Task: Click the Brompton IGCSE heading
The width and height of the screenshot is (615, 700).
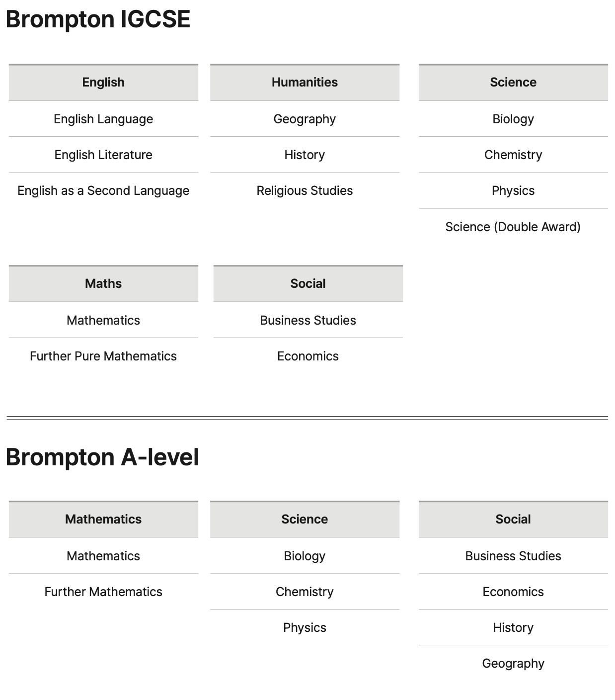Action: point(98,19)
